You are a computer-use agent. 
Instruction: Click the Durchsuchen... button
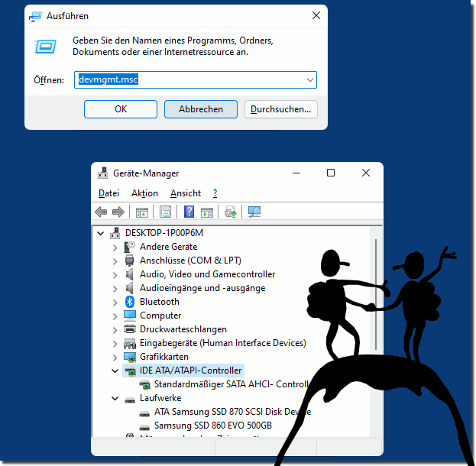coord(281,109)
